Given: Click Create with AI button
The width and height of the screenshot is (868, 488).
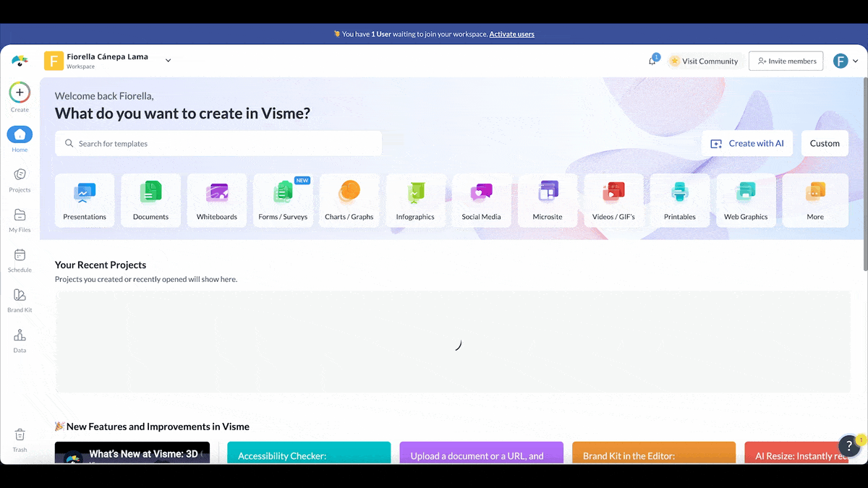Looking at the screenshot, I should tap(747, 143).
